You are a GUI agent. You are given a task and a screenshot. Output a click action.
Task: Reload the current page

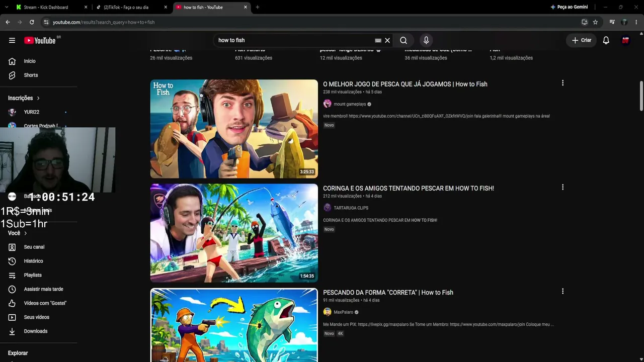point(32,22)
